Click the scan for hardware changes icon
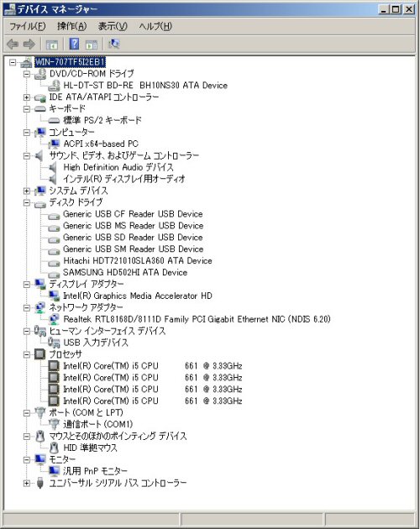420x529 pixels. pyautogui.click(x=114, y=44)
